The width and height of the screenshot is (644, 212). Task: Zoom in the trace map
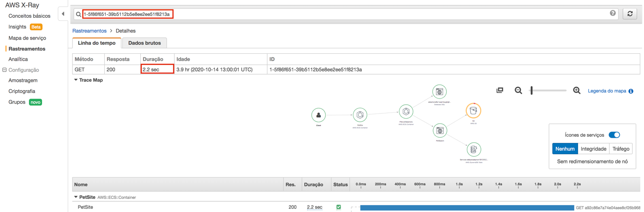577,91
